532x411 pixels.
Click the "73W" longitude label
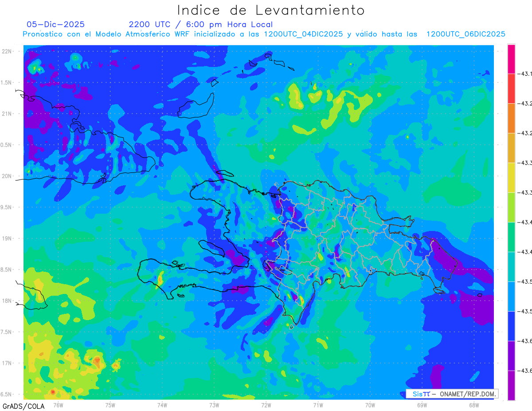tap(214, 405)
